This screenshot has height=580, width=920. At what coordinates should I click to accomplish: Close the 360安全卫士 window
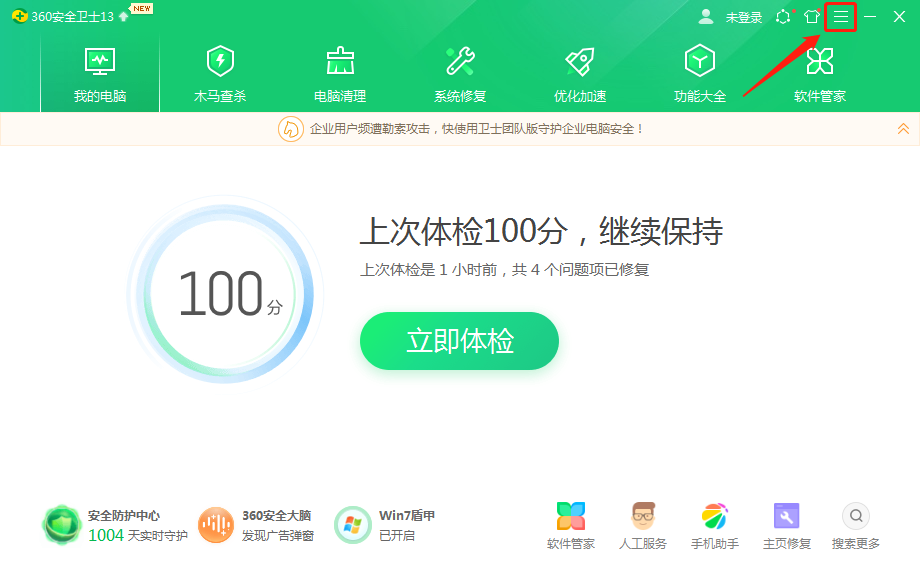coord(899,17)
